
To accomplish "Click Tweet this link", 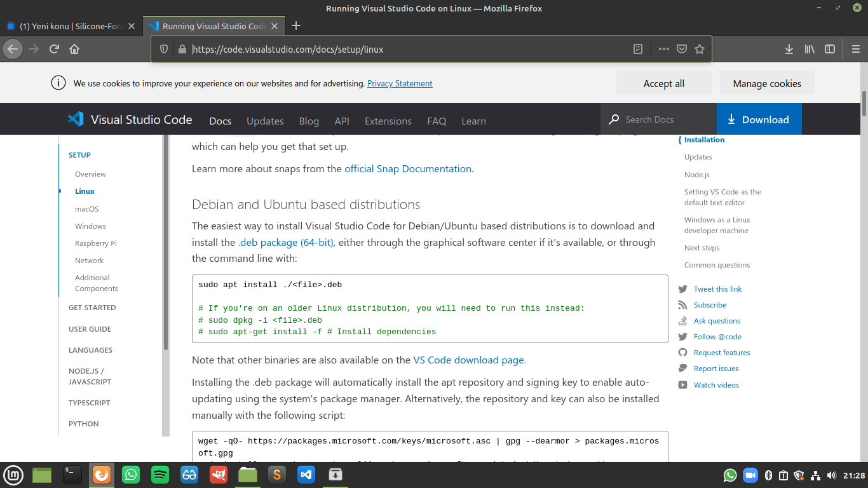I will pos(717,289).
